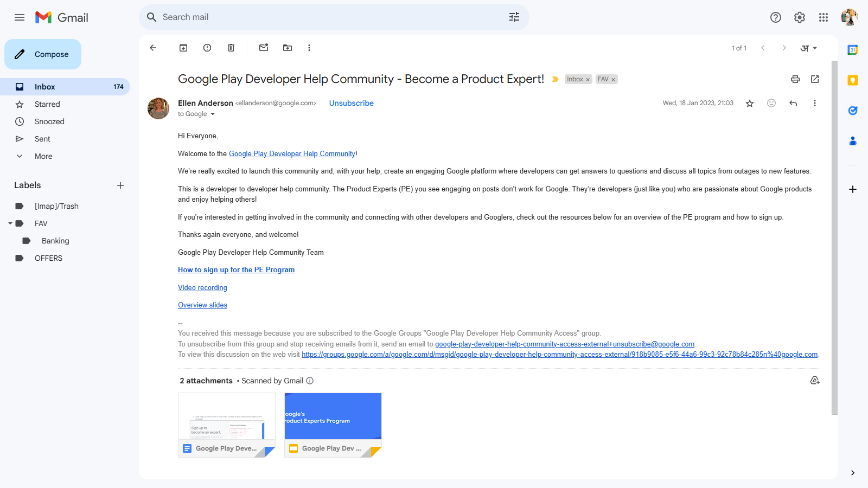Create a new label plus button
868x488 pixels.
120,185
